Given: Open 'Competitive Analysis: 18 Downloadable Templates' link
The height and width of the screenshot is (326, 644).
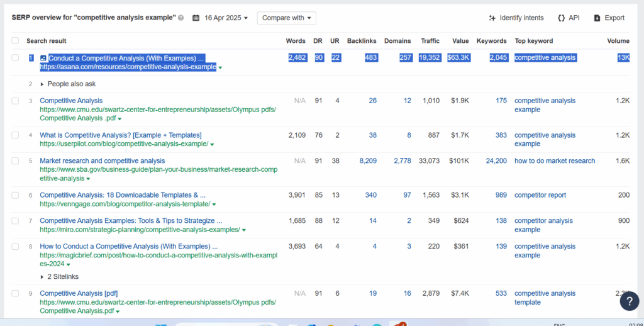Looking at the screenshot, I should (x=123, y=195).
